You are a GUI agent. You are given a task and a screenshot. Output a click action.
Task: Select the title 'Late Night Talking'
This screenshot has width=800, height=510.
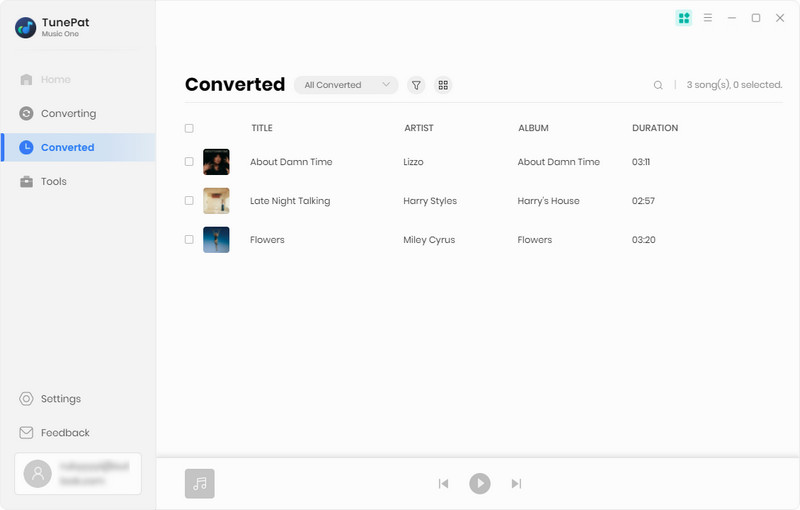290,201
